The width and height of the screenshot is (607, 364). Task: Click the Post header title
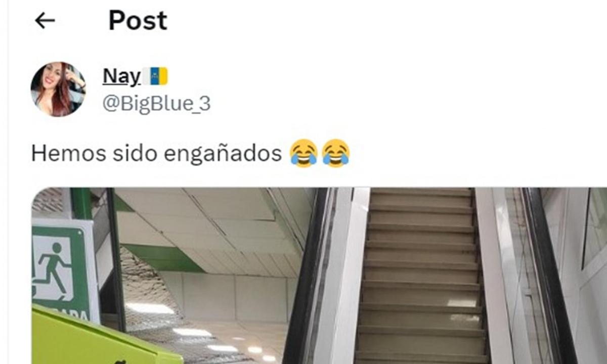[138, 21]
